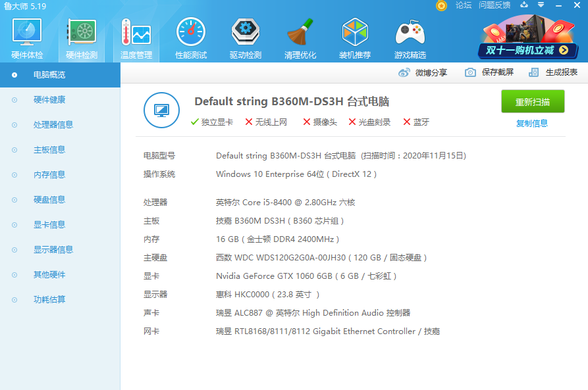Click the monitor value 惠科 HKC0000

point(268,295)
